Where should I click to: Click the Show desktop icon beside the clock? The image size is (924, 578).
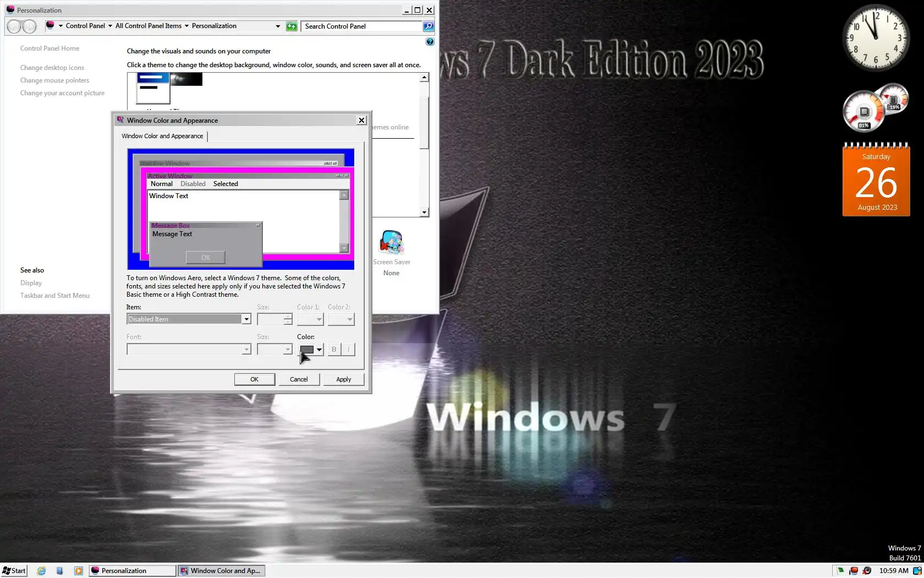click(917, 571)
